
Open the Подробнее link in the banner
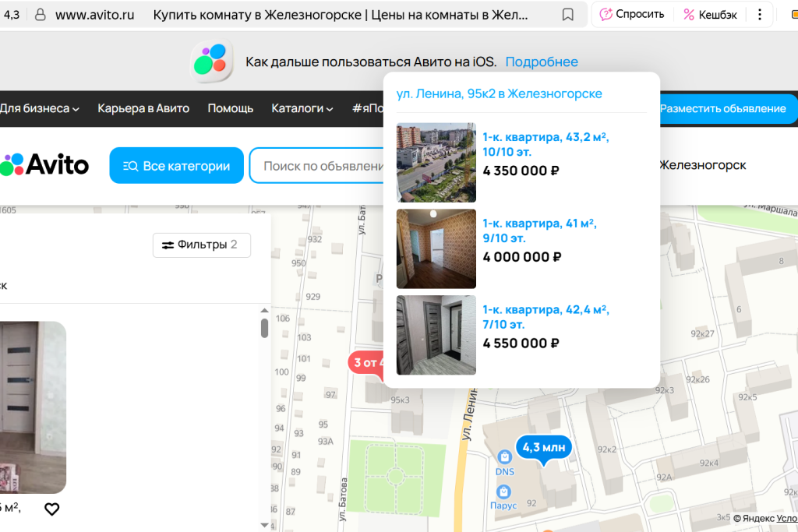click(541, 62)
